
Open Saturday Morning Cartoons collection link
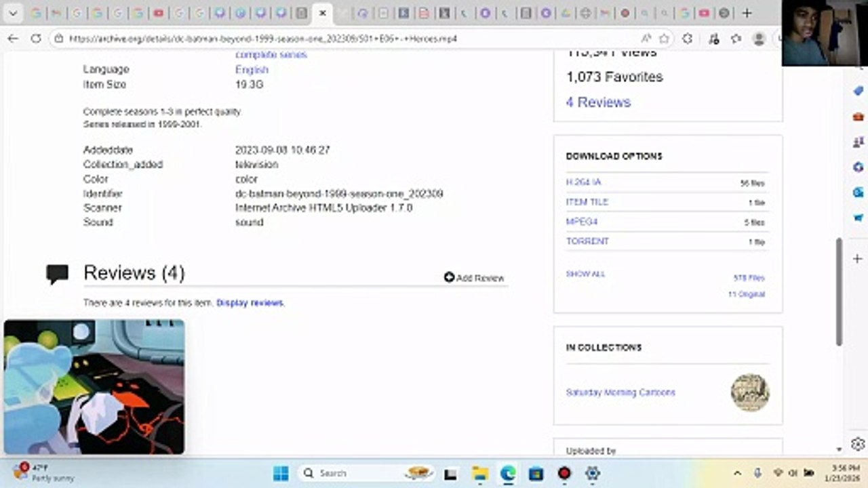tap(620, 392)
